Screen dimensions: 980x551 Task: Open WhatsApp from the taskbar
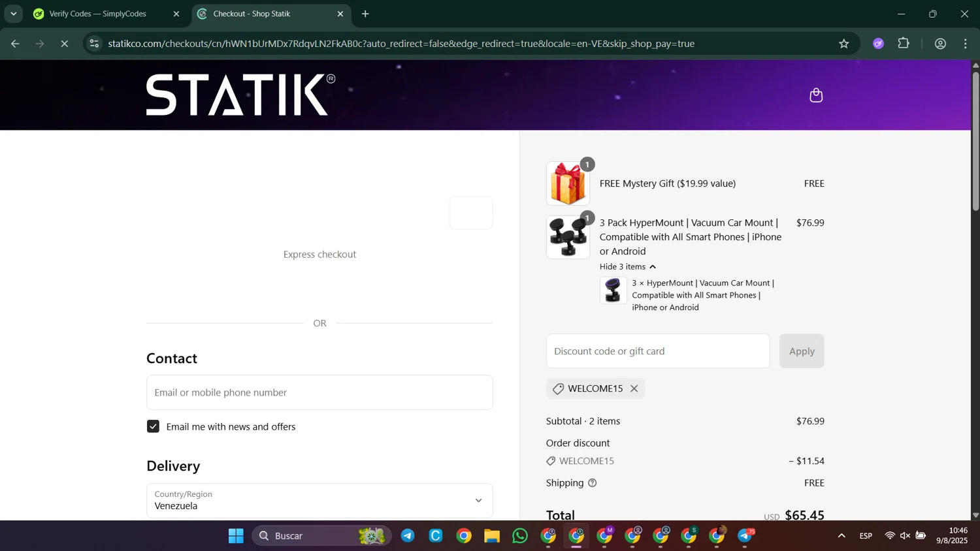click(520, 536)
